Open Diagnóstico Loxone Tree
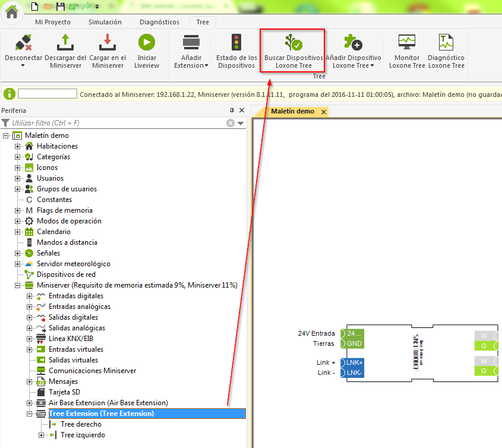This screenshot has height=448, width=502. tap(446, 43)
